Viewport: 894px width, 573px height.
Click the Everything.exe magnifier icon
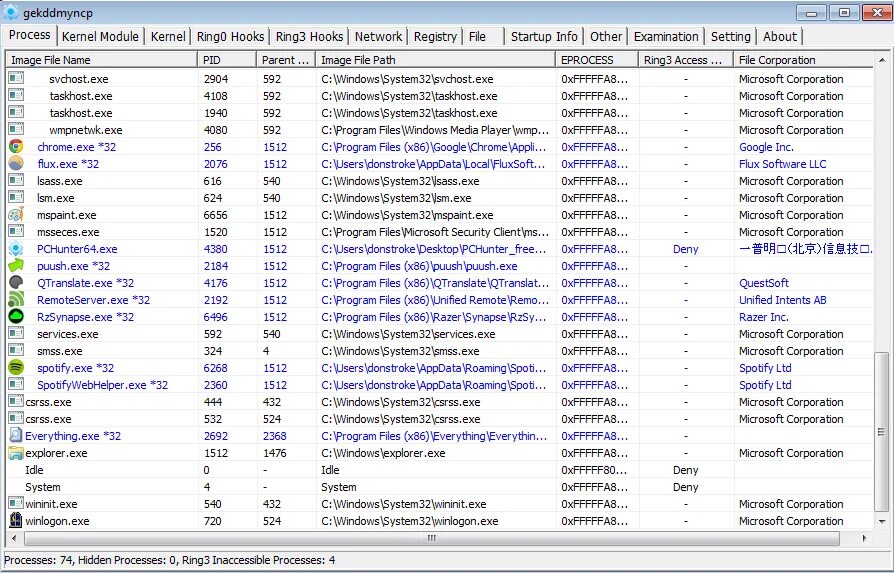pos(15,436)
